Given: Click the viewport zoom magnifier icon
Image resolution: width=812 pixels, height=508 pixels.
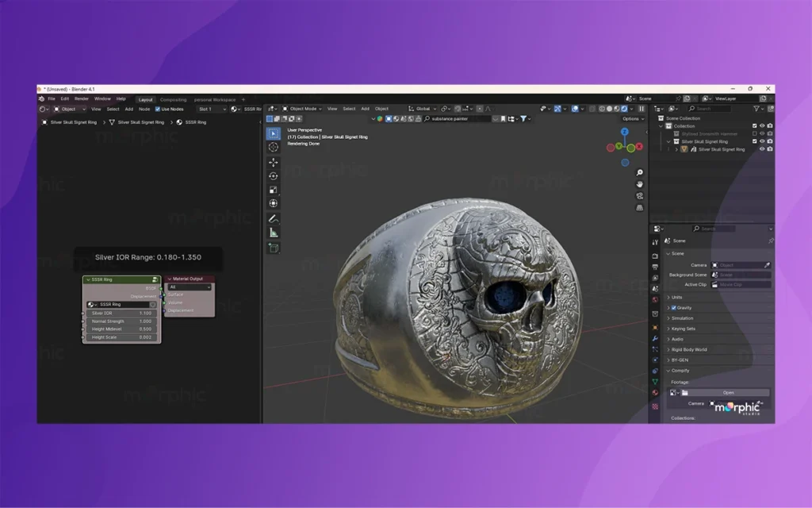Looking at the screenshot, I should [640, 172].
